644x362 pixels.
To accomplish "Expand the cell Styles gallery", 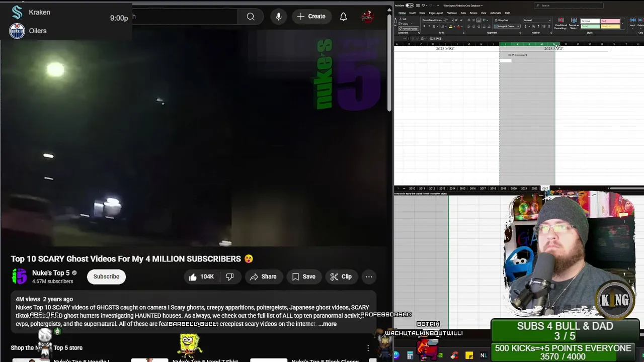I will 622,24.
